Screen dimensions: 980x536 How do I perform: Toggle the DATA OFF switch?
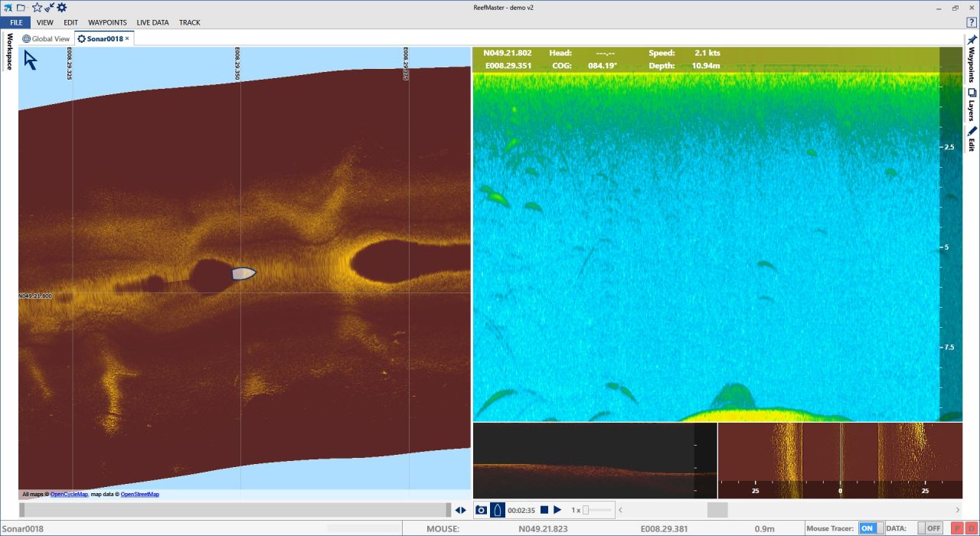[930, 528]
